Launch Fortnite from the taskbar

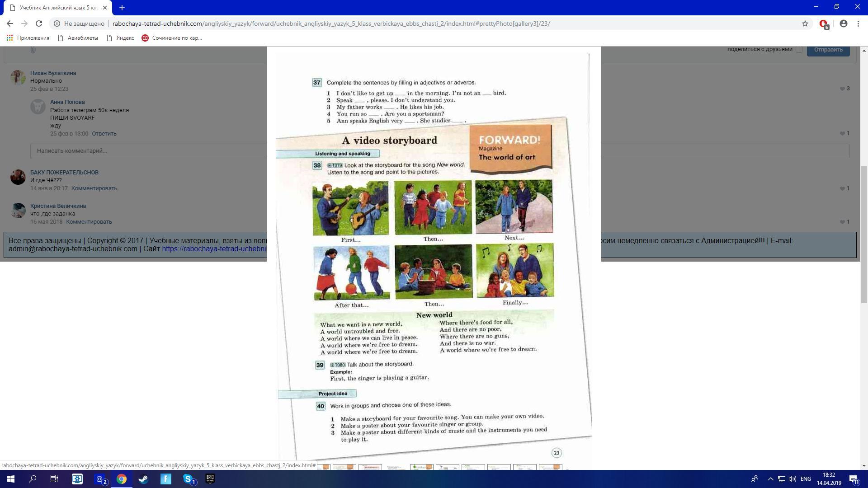(x=166, y=479)
